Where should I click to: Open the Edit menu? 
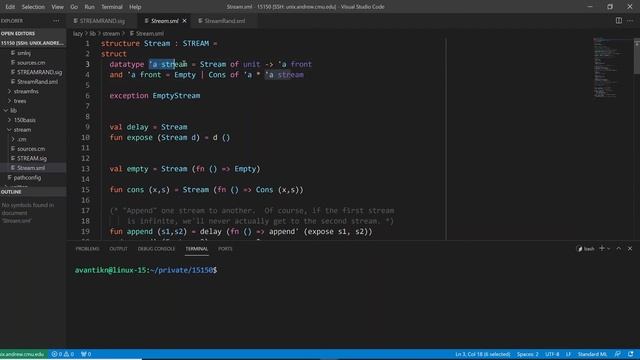10,7
